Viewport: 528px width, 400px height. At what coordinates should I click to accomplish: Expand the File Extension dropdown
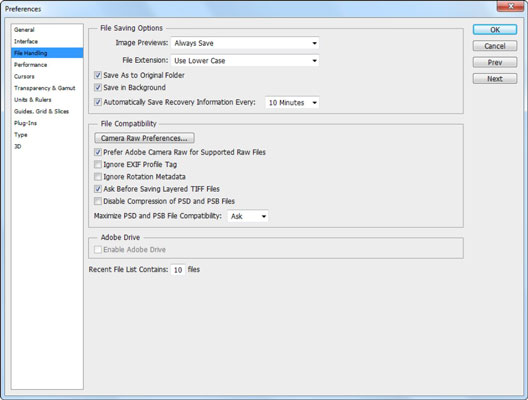[245, 61]
